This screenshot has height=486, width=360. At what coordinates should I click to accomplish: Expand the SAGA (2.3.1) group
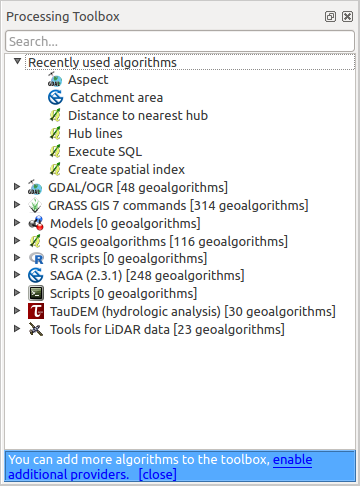tap(17, 275)
